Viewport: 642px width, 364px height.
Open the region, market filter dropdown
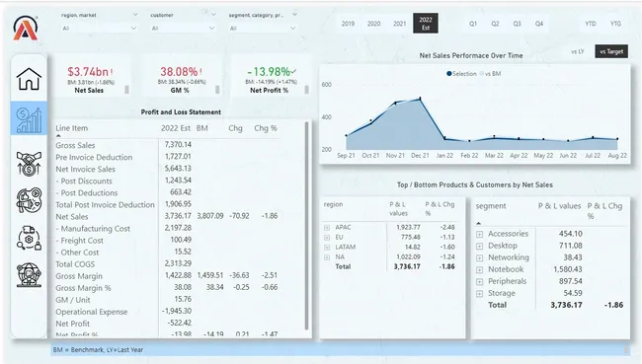pos(99,29)
